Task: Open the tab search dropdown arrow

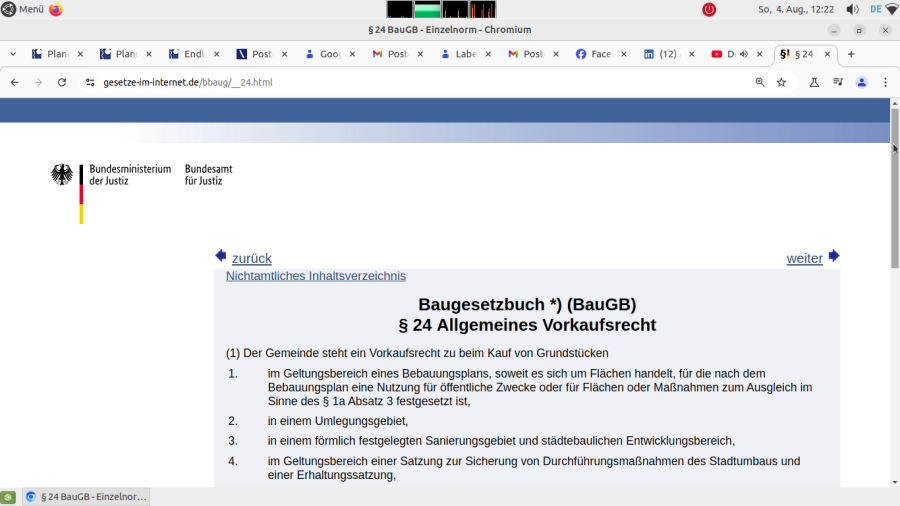Action: 13,54
